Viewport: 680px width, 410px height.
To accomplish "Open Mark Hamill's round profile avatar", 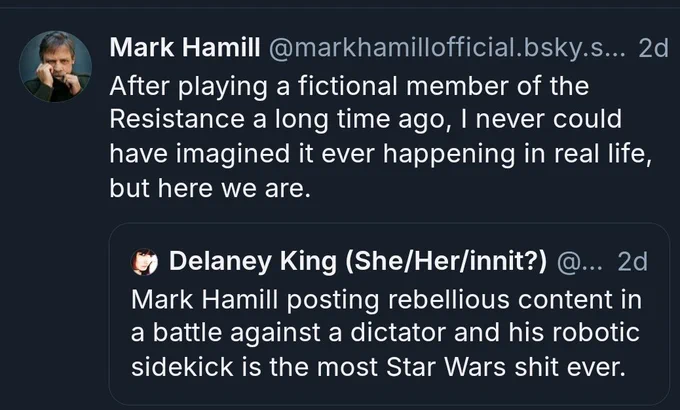I will coord(56,66).
